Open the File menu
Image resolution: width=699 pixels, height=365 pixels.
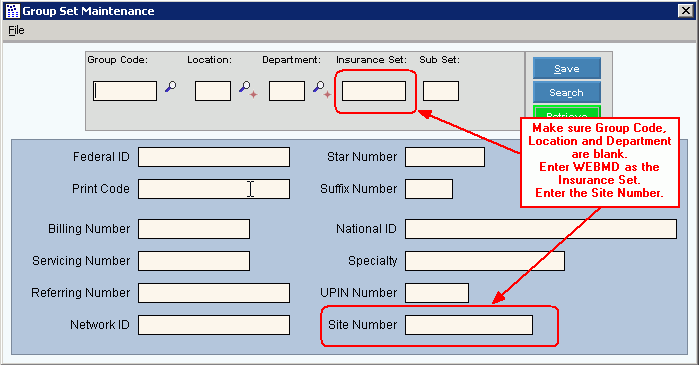tap(16, 30)
